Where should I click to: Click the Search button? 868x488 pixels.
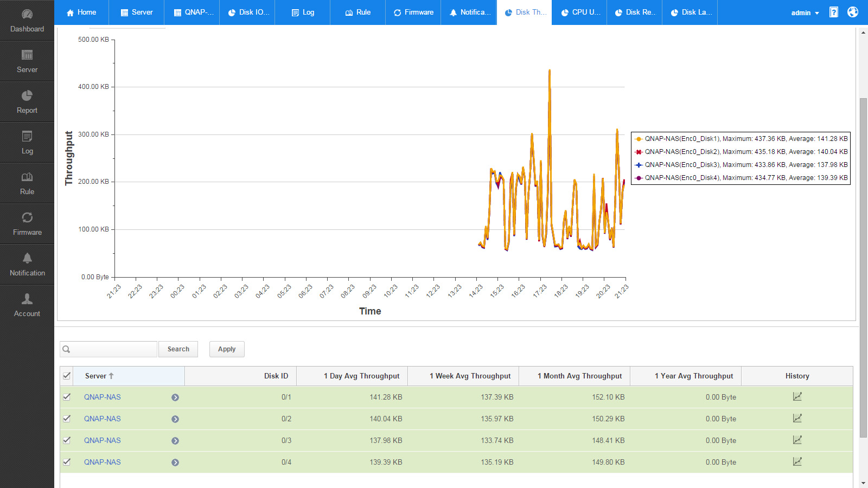pyautogui.click(x=178, y=349)
